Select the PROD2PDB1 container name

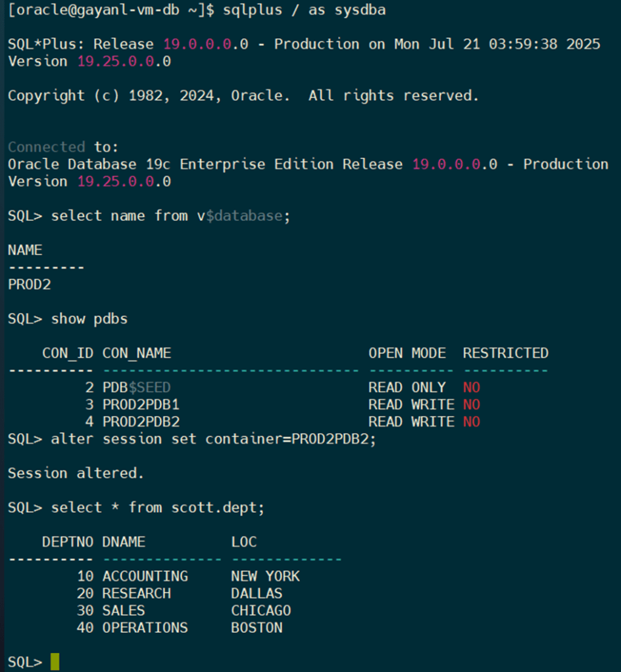141,404
